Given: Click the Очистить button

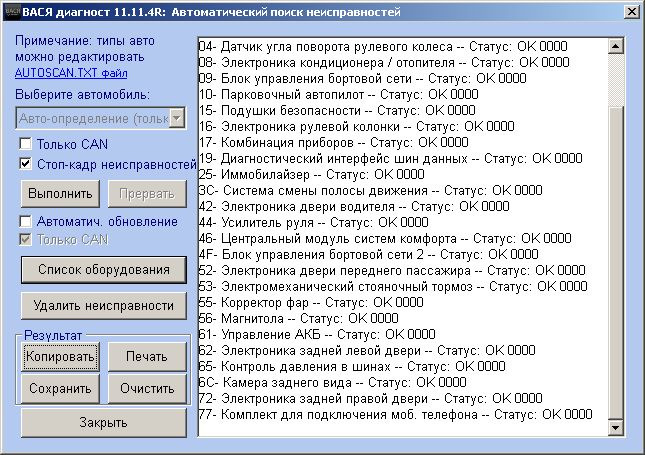Looking at the screenshot, I should pos(147,388).
